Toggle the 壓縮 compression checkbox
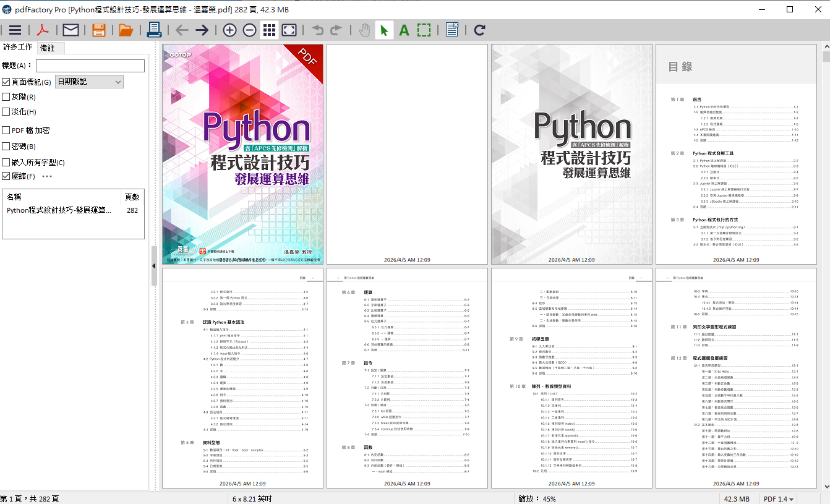Screen dimensions: 830x504 pyautogui.click(x=6, y=176)
